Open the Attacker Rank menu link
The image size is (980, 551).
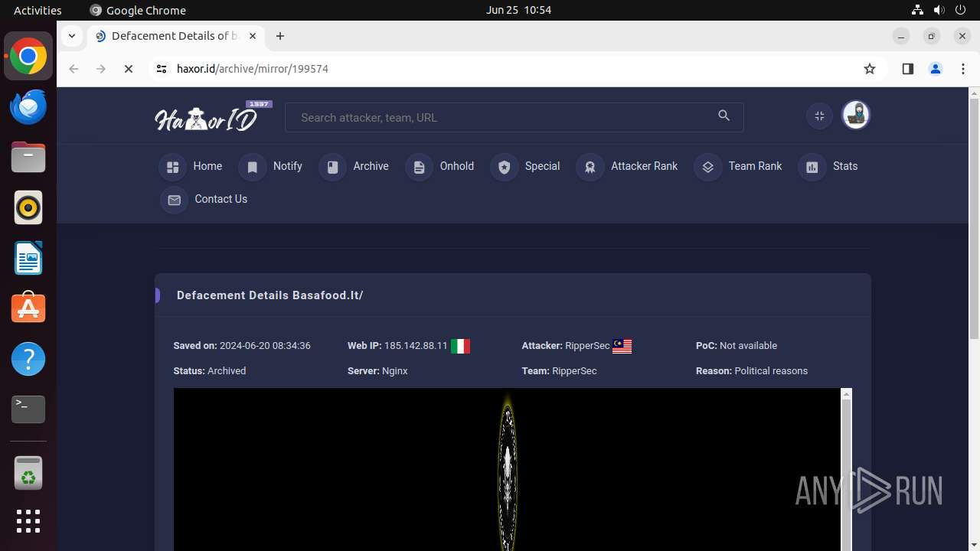644,166
